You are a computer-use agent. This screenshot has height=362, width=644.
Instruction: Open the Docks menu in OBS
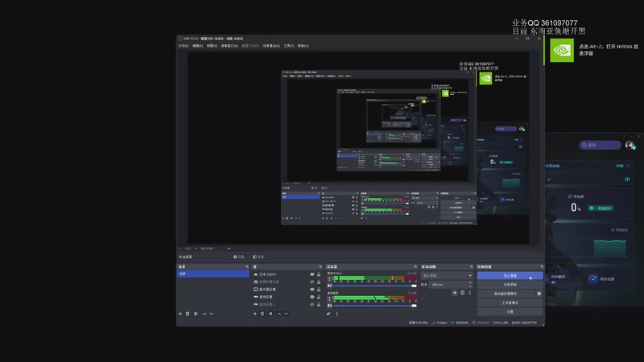click(x=229, y=46)
